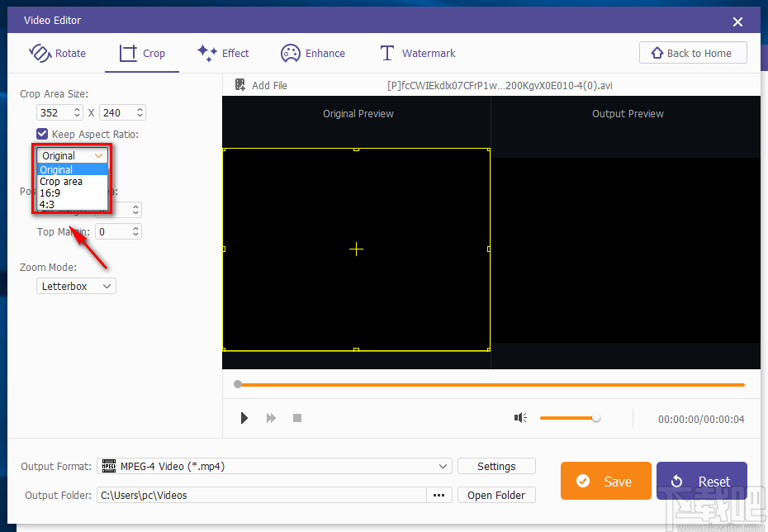Screen dimensions: 768x532
Task: Click the output folder browse (...) icon
Action: click(439, 495)
